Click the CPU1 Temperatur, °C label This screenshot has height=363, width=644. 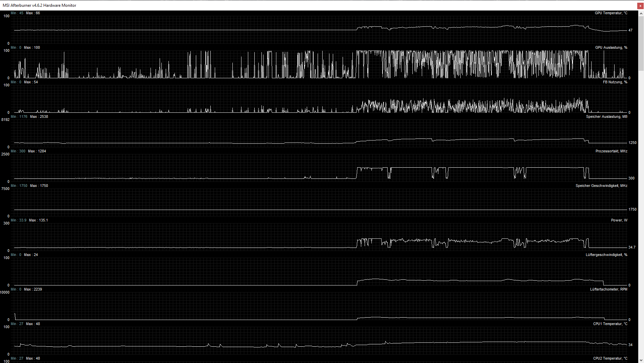(x=610, y=324)
